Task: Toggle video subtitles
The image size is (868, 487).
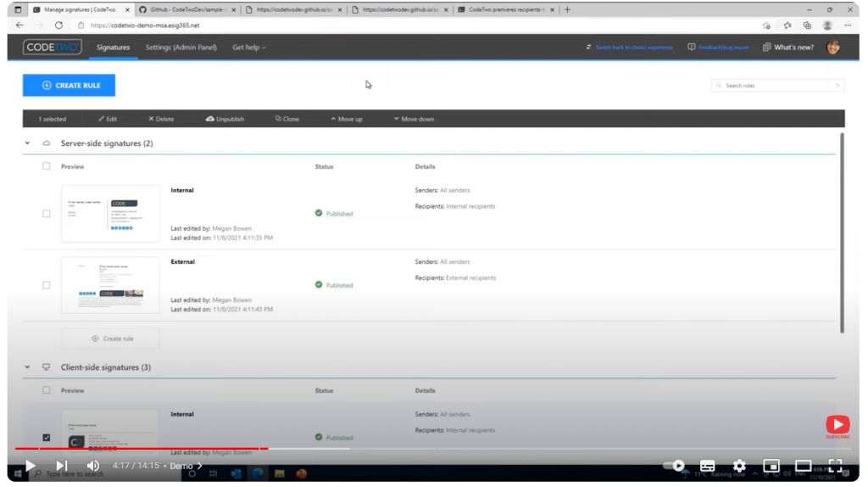Action: tap(708, 466)
